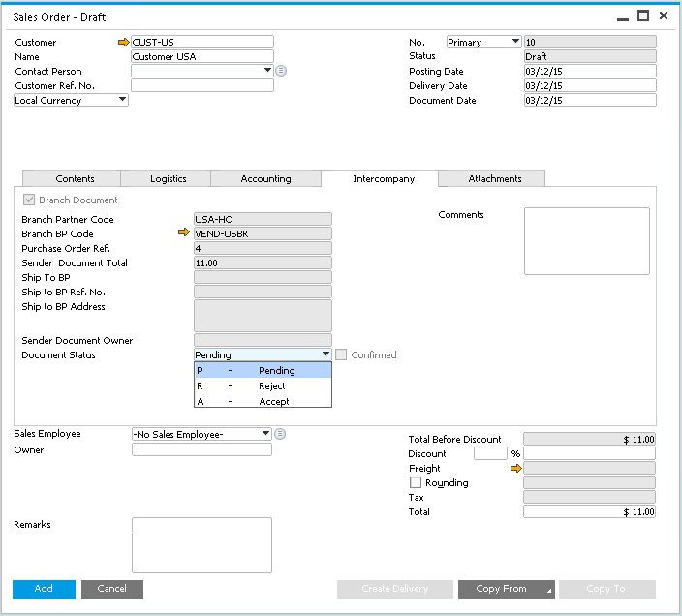Screen dimensions: 682x616
Task: Click the Customer Ref. No. field
Action: click(202, 85)
